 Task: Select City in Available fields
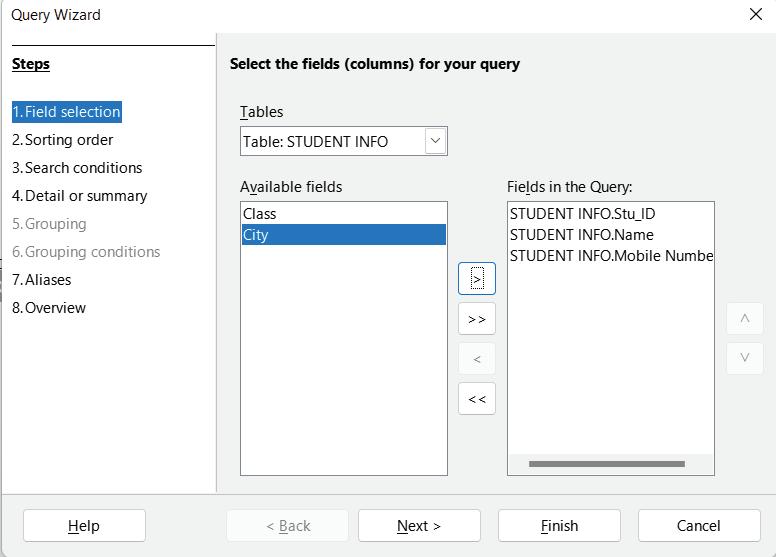point(256,235)
